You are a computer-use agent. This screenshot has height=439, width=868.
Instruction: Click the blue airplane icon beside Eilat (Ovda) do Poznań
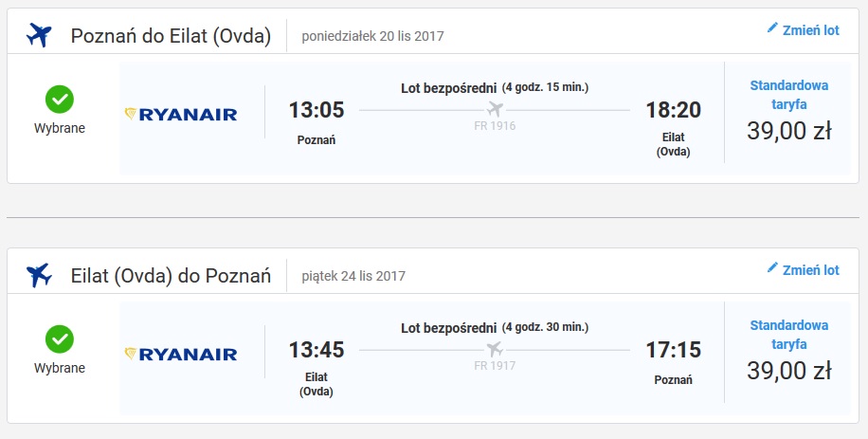pos(39,275)
